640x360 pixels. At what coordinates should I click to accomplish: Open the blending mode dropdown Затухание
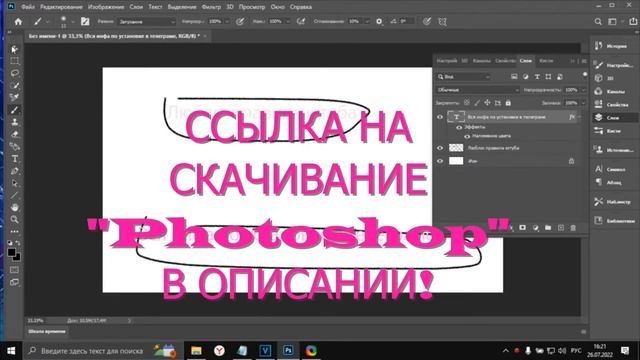pos(147,22)
